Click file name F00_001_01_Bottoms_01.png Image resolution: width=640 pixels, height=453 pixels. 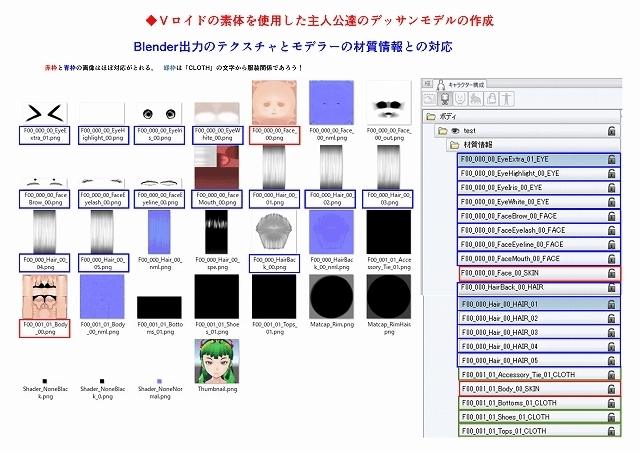click(x=160, y=328)
